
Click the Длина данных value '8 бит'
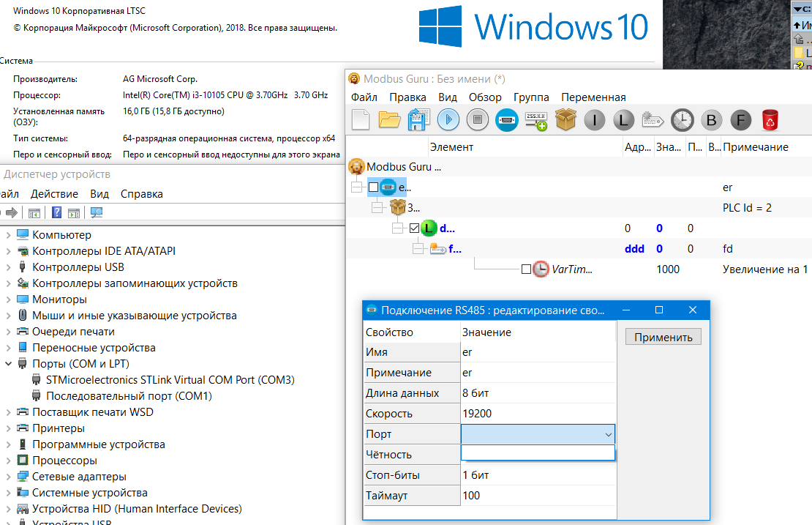click(538, 393)
